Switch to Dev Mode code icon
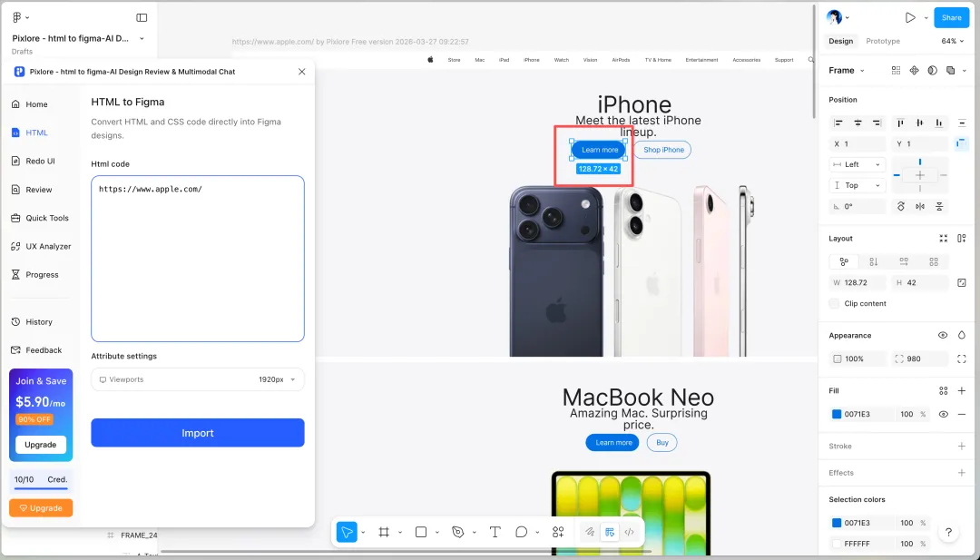 (630, 532)
